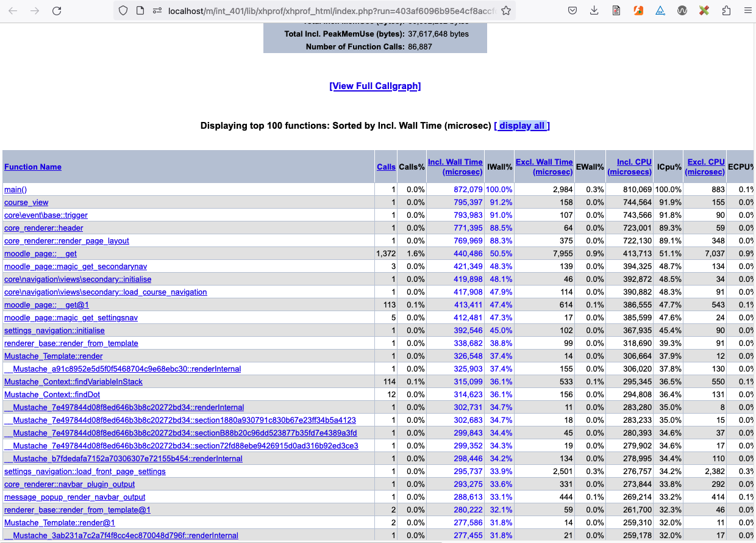Open secondary::load_course_navigation function link

(105, 292)
